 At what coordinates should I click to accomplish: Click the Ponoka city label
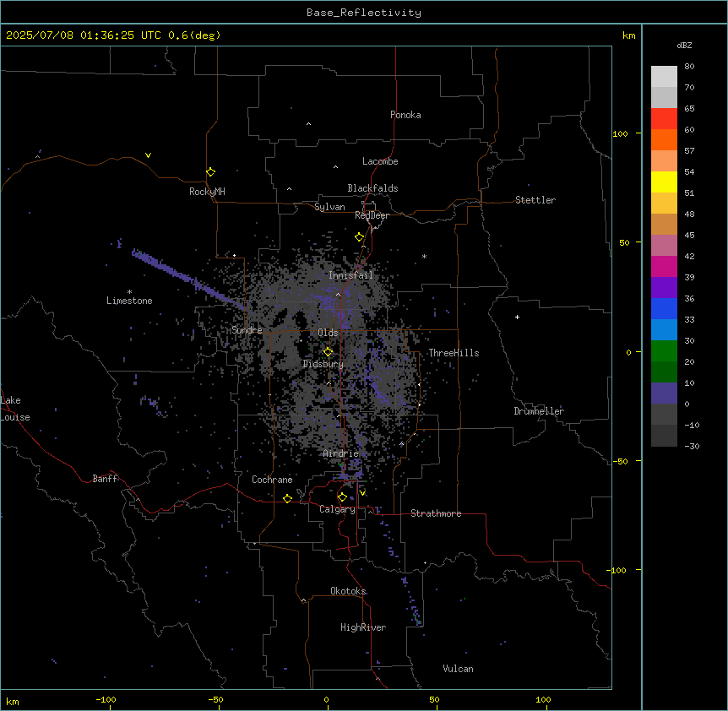point(405,115)
